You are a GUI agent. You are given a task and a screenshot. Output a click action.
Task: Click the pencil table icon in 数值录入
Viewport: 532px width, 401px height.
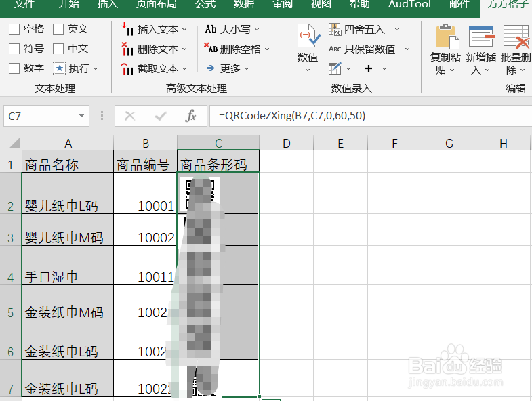coord(335,68)
